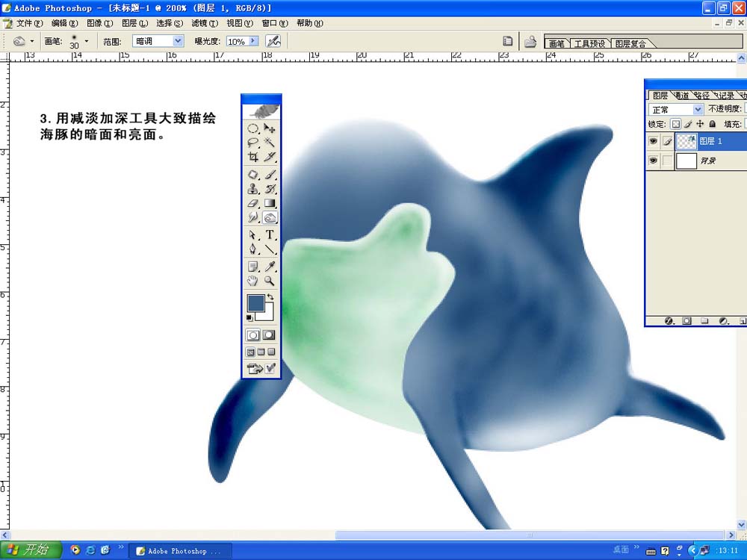
Task: Toggle link box on 背景 layer
Action: 667,161
